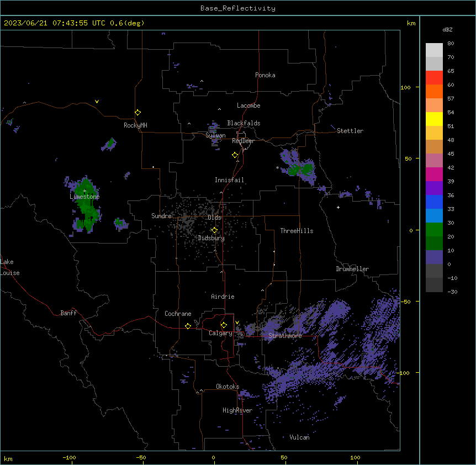Click the ThreeHills label
476x465 pixels.
point(297,231)
